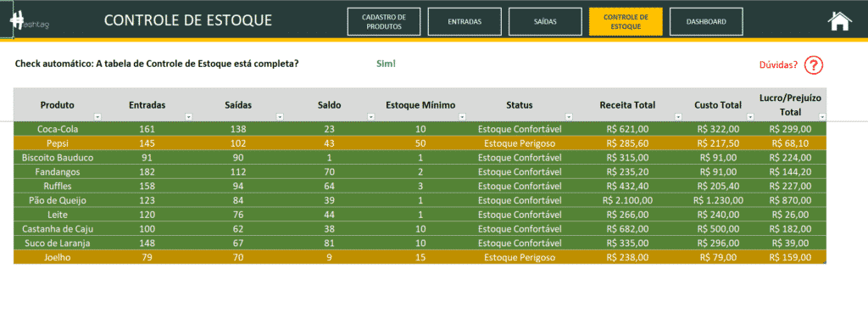Switch to Saídas tab

click(x=545, y=22)
